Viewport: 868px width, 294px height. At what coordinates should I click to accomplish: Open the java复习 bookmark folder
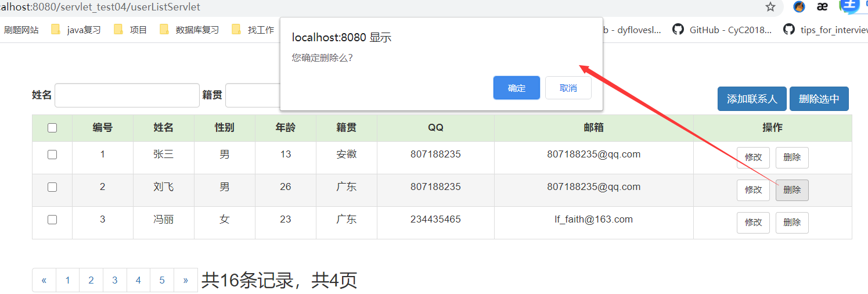pyautogui.click(x=76, y=30)
